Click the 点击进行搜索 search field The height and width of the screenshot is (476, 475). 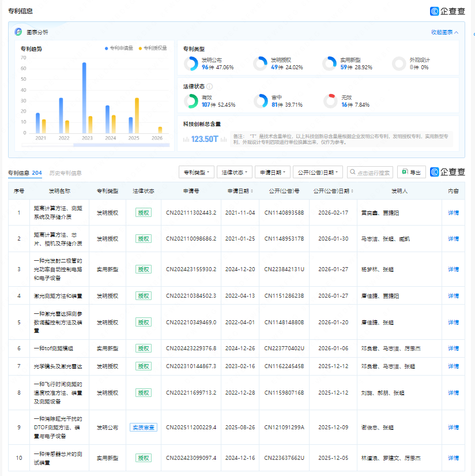[x=370, y=172]
